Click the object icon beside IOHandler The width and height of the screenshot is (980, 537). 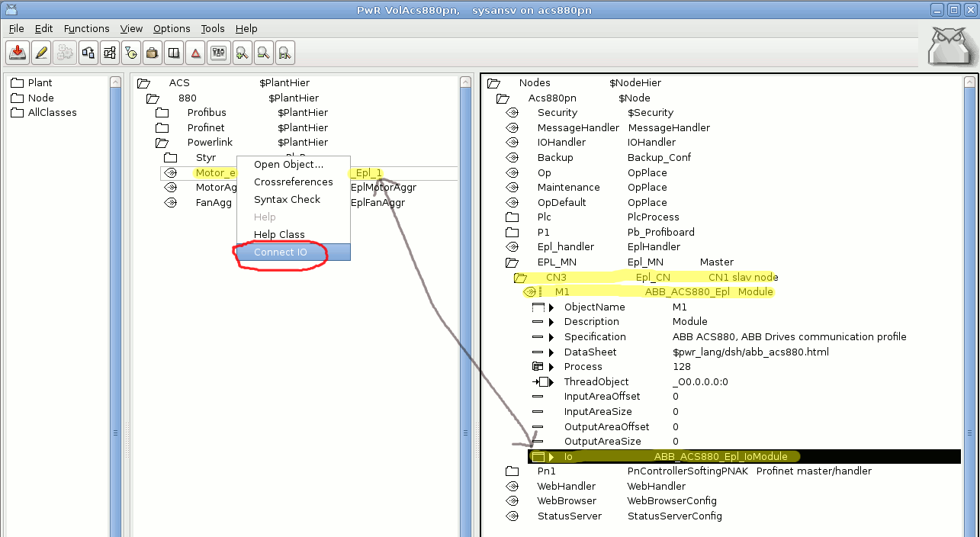512,143
